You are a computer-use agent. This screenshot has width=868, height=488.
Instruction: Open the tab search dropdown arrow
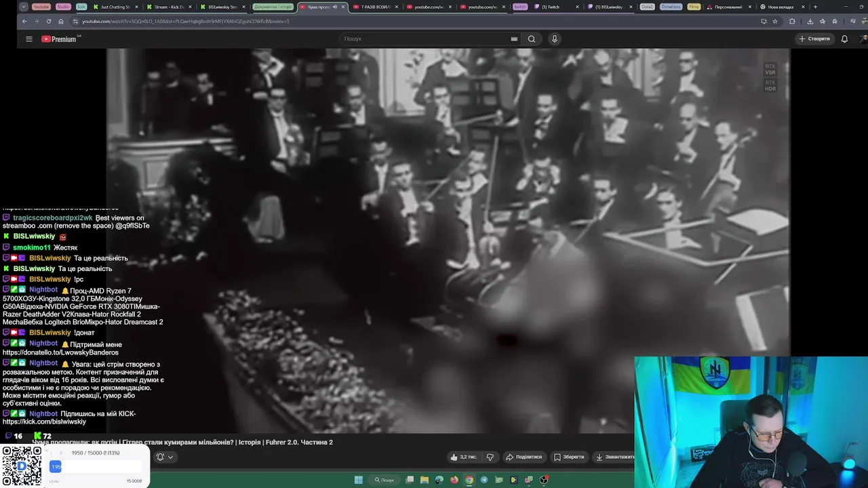pyautogui.click(x=24, y=7)
